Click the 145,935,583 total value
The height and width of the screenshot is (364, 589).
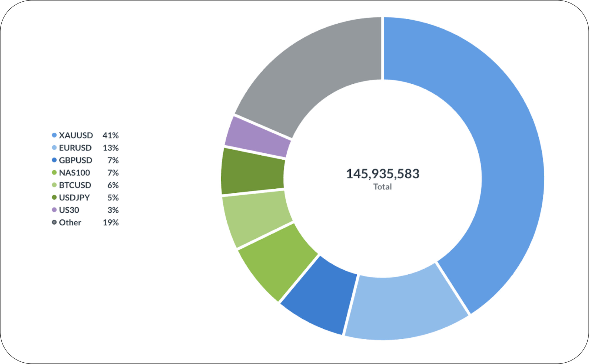click(383, 174)
